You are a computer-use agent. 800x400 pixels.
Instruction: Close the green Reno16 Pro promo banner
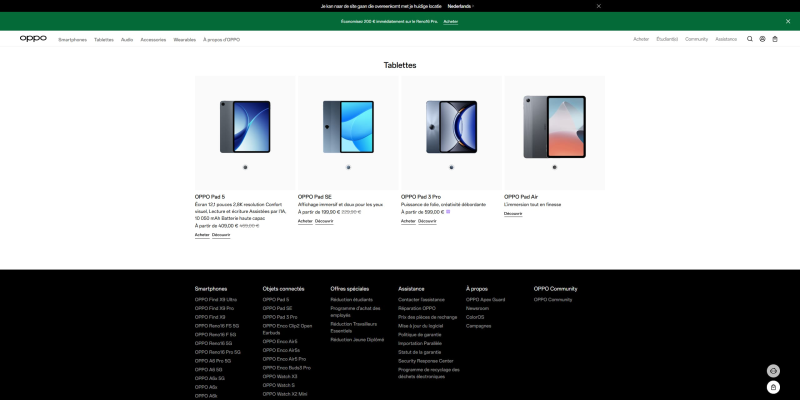click(x=788, y=21)
